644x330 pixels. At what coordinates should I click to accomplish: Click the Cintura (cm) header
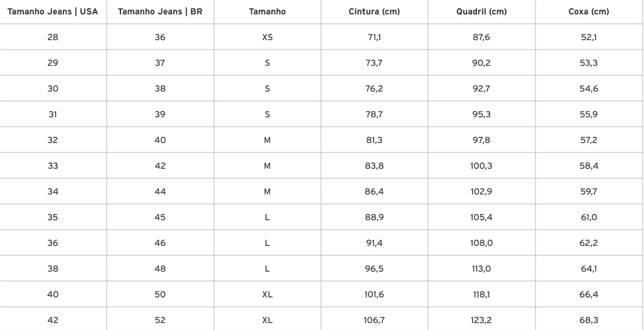point(374,11)
